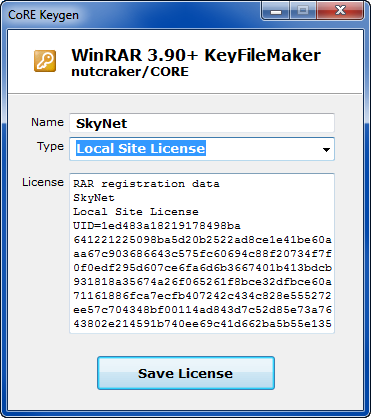Click the golden key icon in header

pos(45,61)
